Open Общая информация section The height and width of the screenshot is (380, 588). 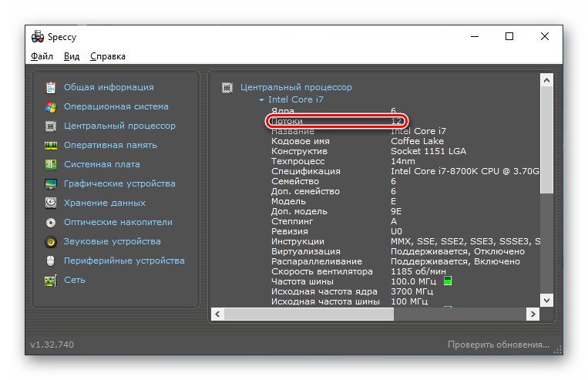tap(109, 87)
